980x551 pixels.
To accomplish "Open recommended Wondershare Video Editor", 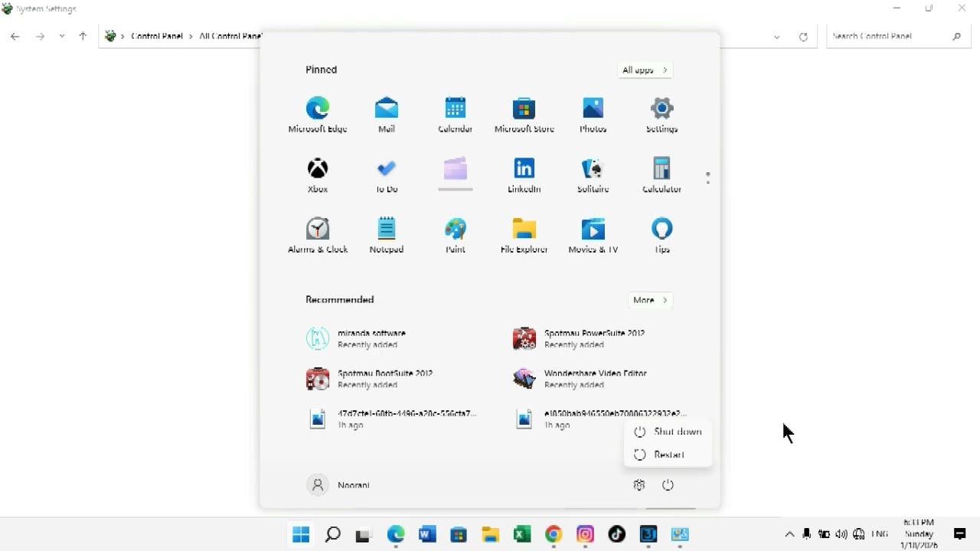I will coord(580,379).
